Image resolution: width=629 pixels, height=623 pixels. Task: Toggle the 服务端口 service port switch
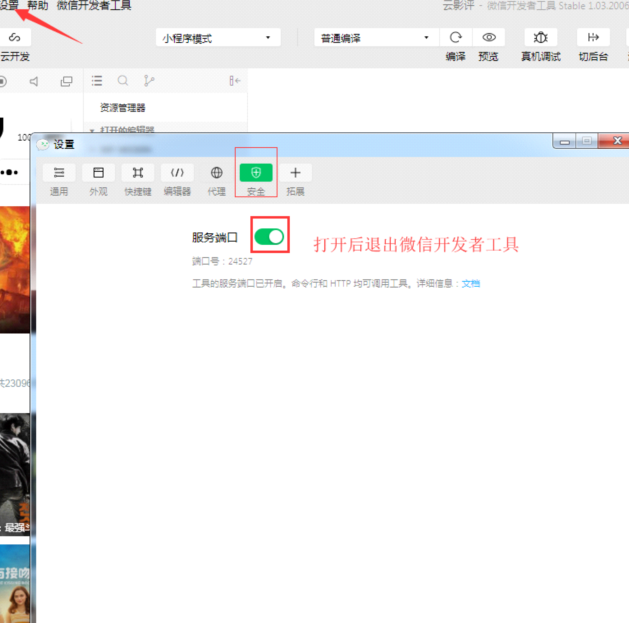pyautogui.click(x=269, y=237)
